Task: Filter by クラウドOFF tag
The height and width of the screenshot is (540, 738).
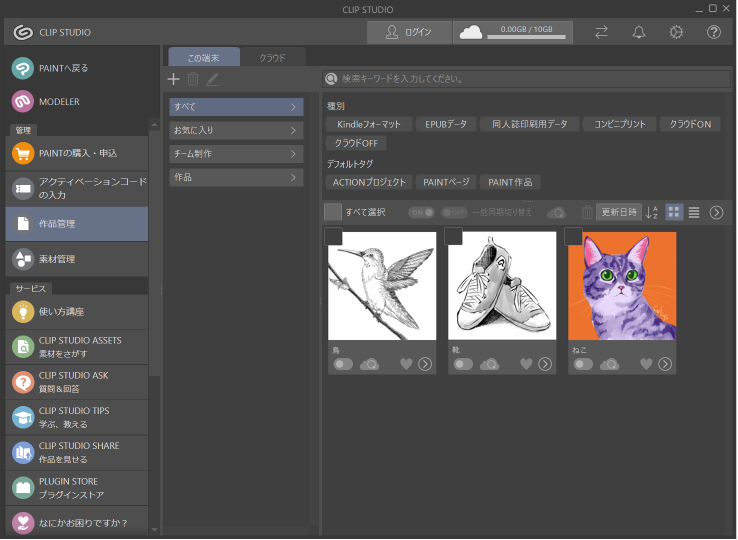Action: pos(356,143)
